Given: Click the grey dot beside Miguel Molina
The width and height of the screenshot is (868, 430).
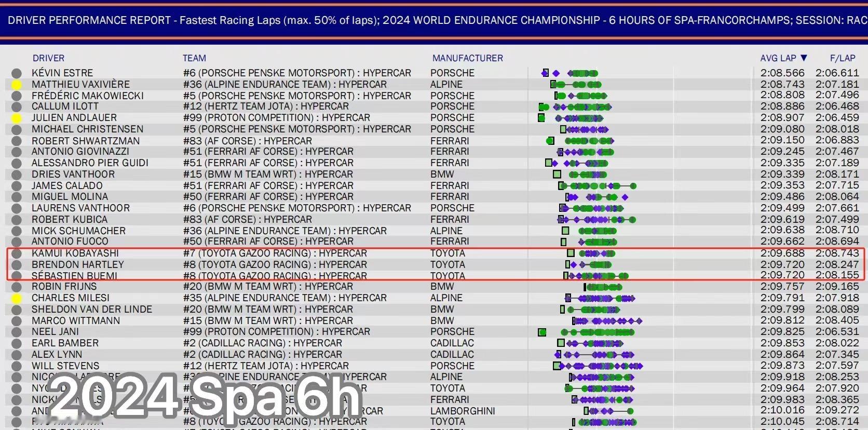Looking at the screenshot, I should click(x=17, y=197).
